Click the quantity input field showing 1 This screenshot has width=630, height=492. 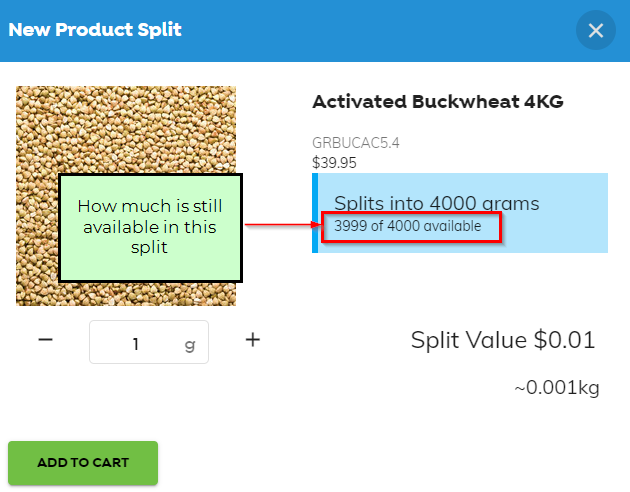pos(149,342)
